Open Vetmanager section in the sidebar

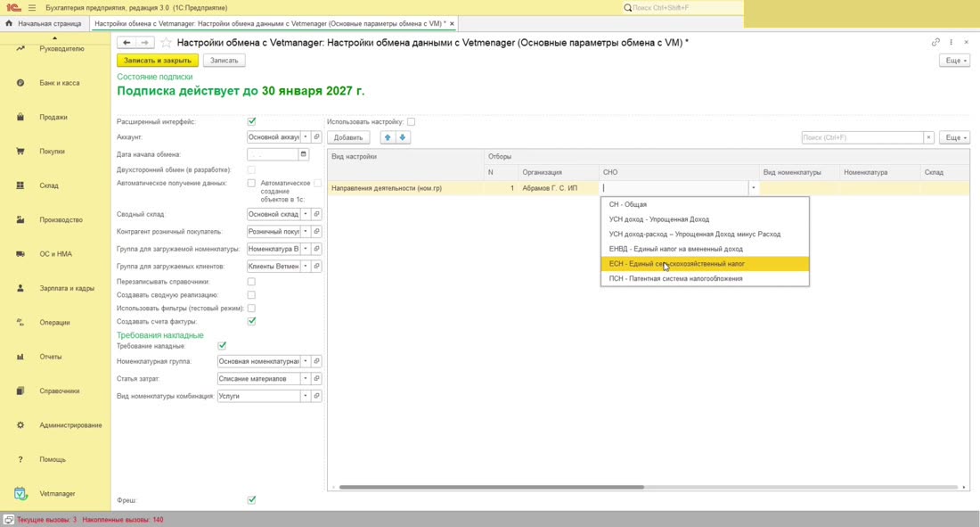coord(55,493)
